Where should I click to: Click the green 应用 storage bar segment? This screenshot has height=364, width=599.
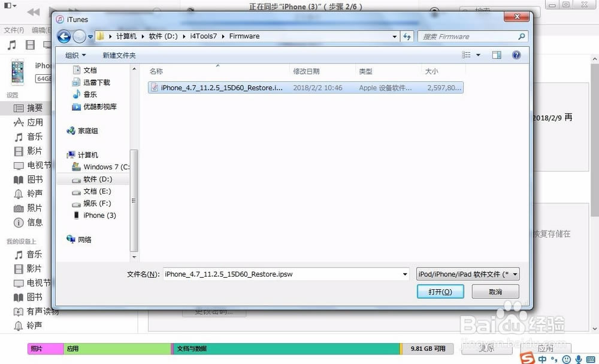117,348
